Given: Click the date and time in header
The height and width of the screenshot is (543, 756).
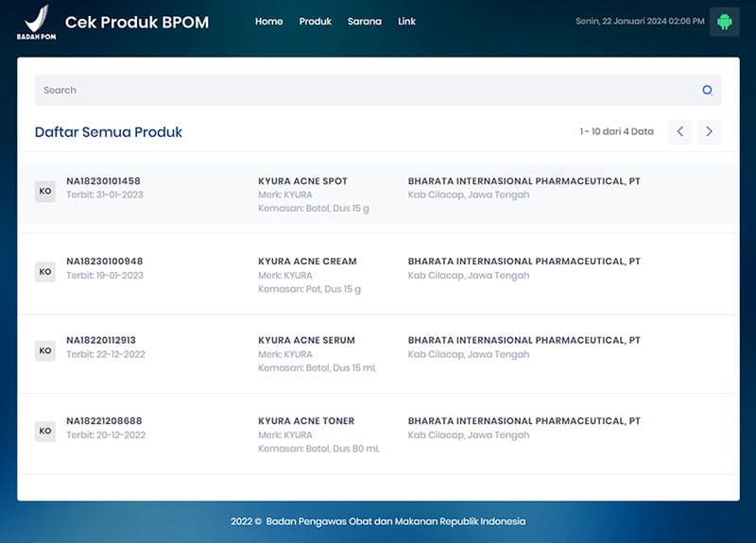Looking at the screenshot, I should tap(640, 21).
